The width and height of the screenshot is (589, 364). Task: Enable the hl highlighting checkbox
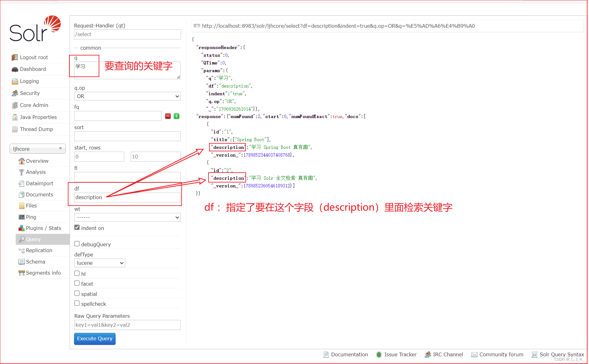coord(77,273)
